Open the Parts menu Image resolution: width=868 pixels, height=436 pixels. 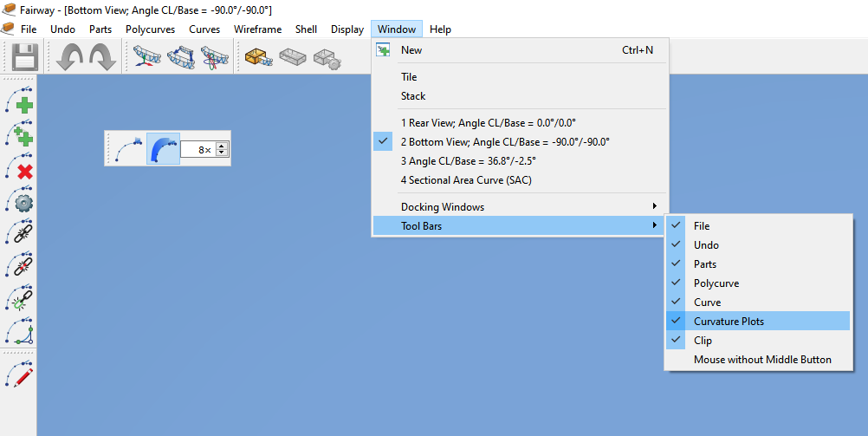tap(100, 29)
